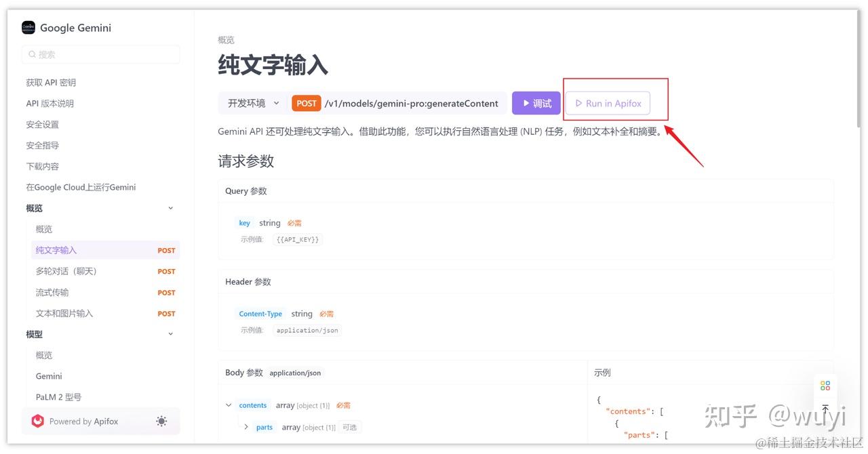
Task: Click the colorful grid apps icon bottom right
Action: (x=825, y=385)
